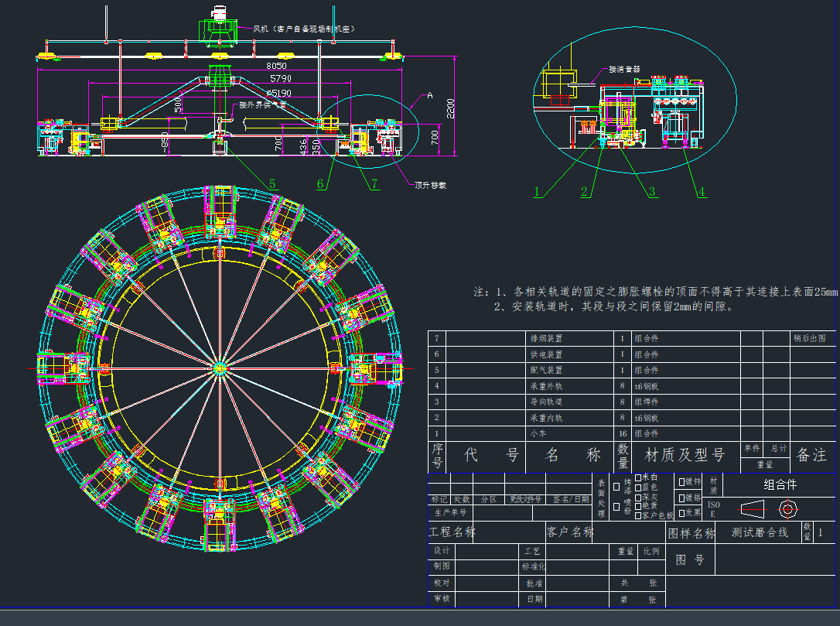Click the 排烟装置 parts list entry

pyautogui.click(x=546, y=338)
